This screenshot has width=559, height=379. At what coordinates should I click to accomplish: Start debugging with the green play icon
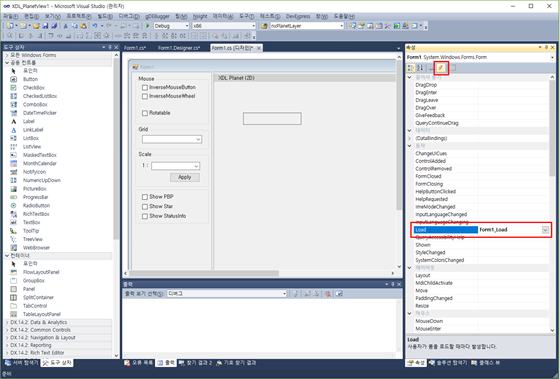[148, 26]
